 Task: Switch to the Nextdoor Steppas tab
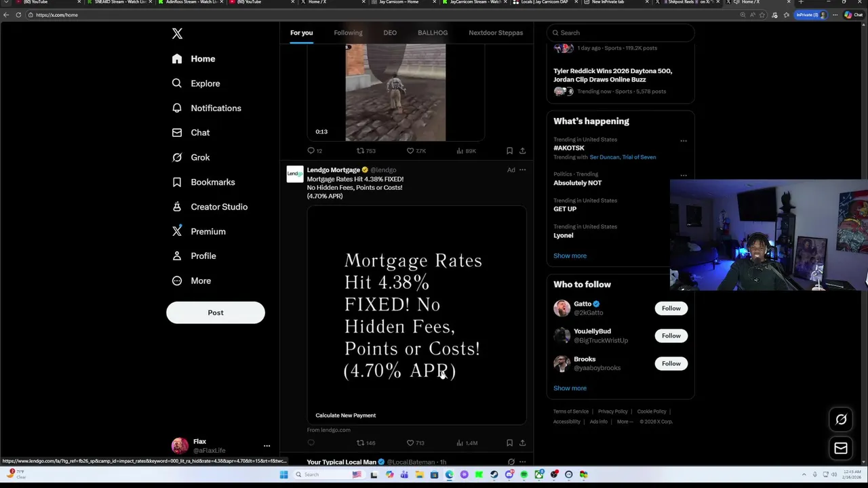coord(496,33)
